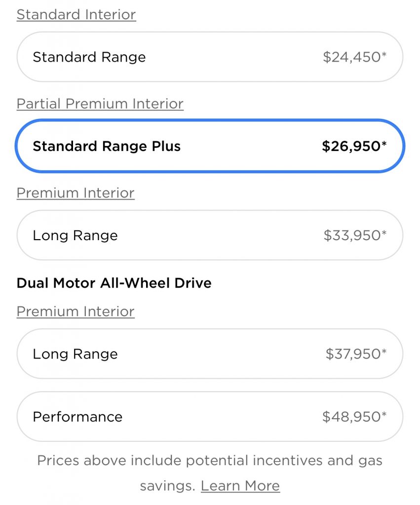Open Premium Interior link under Dual Motor heading

point(76,312)
